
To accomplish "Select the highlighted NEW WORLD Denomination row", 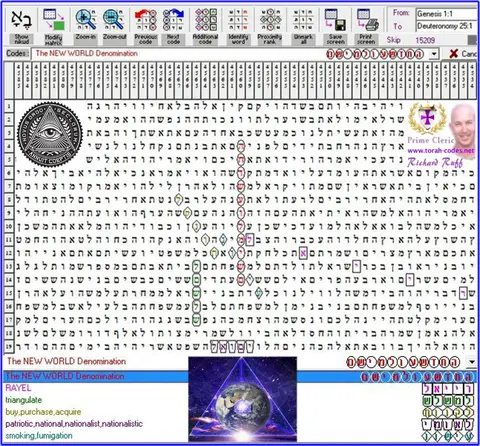I will 239,376.
